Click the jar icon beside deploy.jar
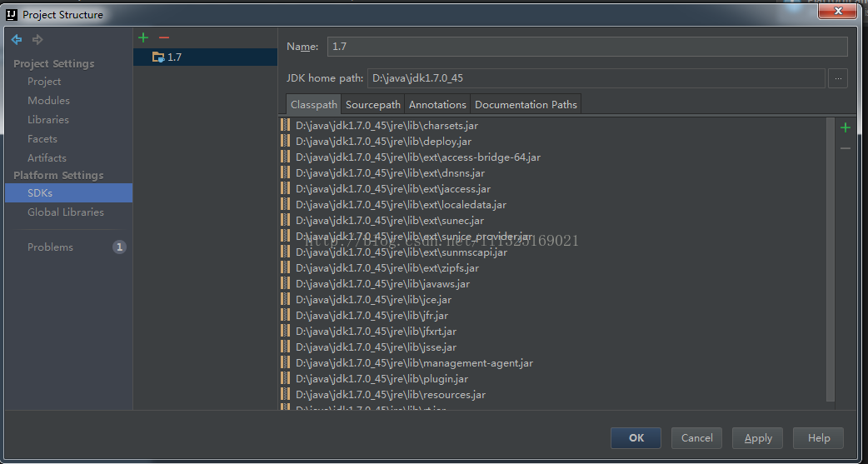 click(285, 141)
